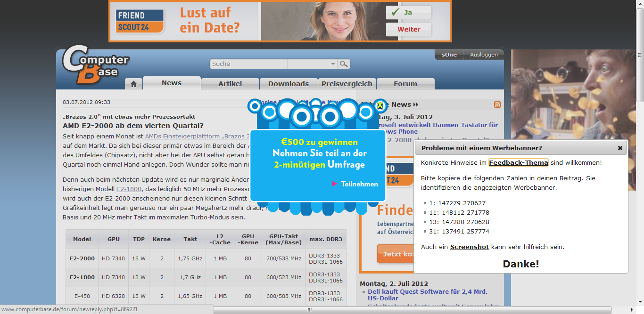Click the pink Teilnehmen arrow in survey
Image resolution: width=644 pixels, height=314 pixels.
334,184
